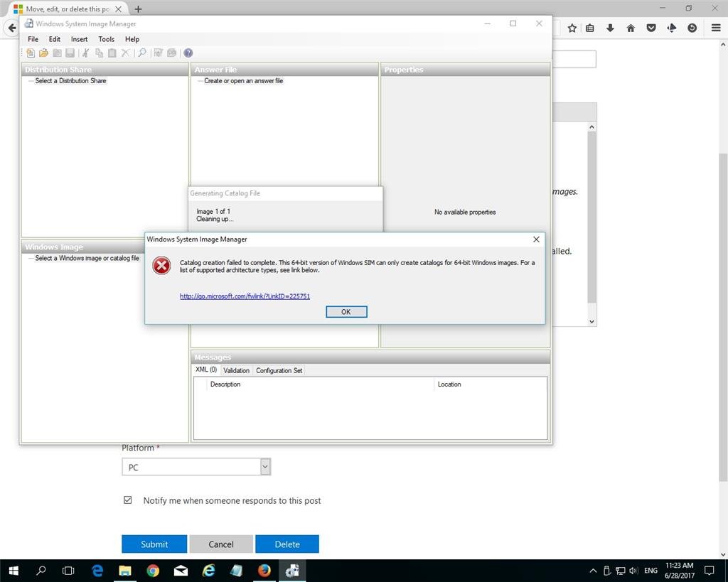The height and width of the screenshot is (582, 728).
Task: Open the Edit menu
Action: [54, 40]
